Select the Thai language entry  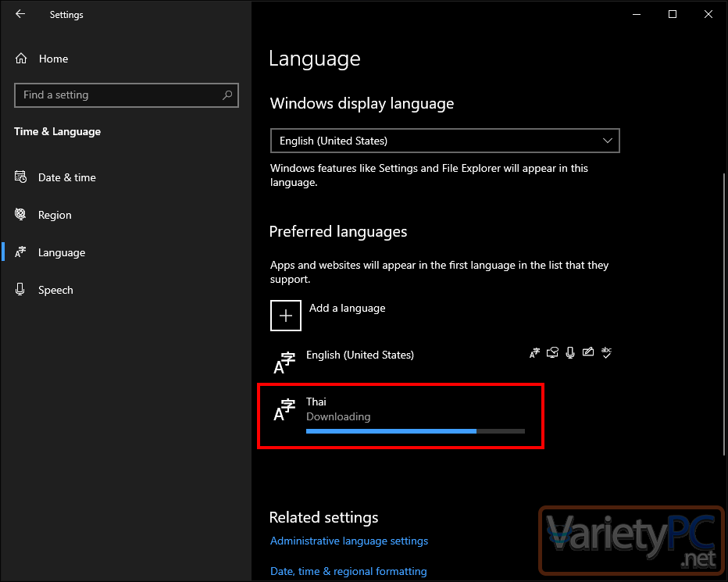(400, 416)
